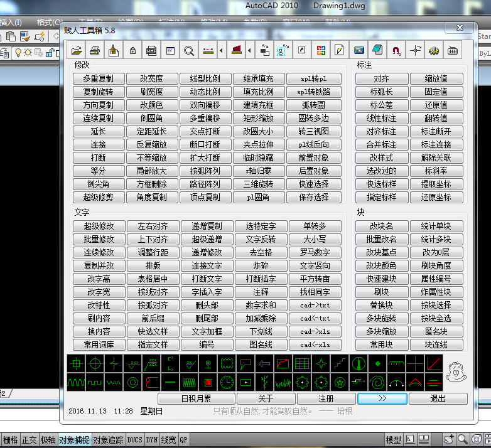Click the red magnet icon in toolbox toolbar

396,50
